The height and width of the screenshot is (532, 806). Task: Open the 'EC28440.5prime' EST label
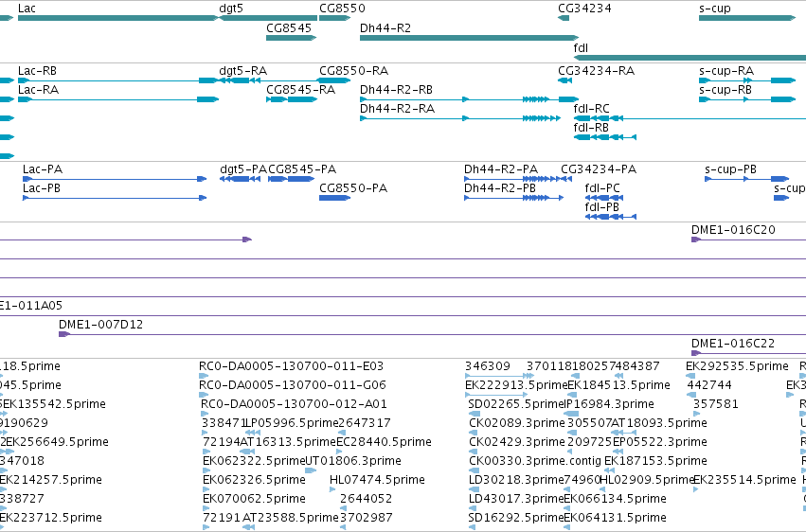[384, 442]
